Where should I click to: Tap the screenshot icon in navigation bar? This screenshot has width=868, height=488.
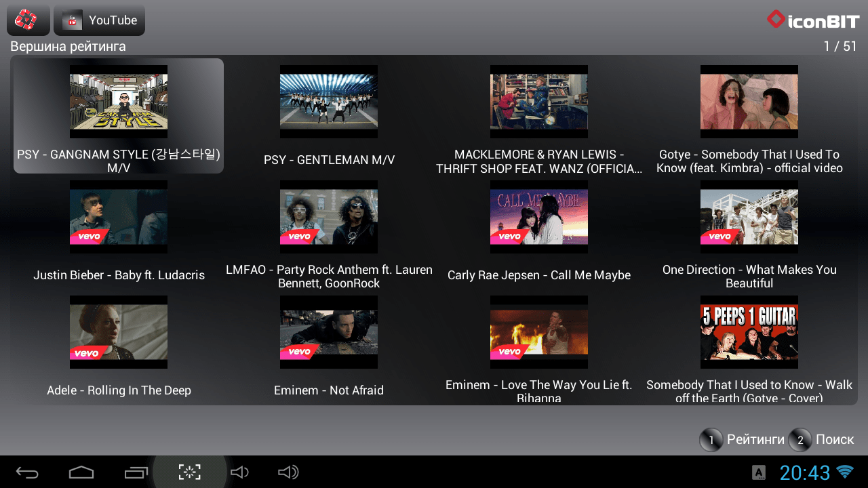pyautogui.click(x=190, y=471)
